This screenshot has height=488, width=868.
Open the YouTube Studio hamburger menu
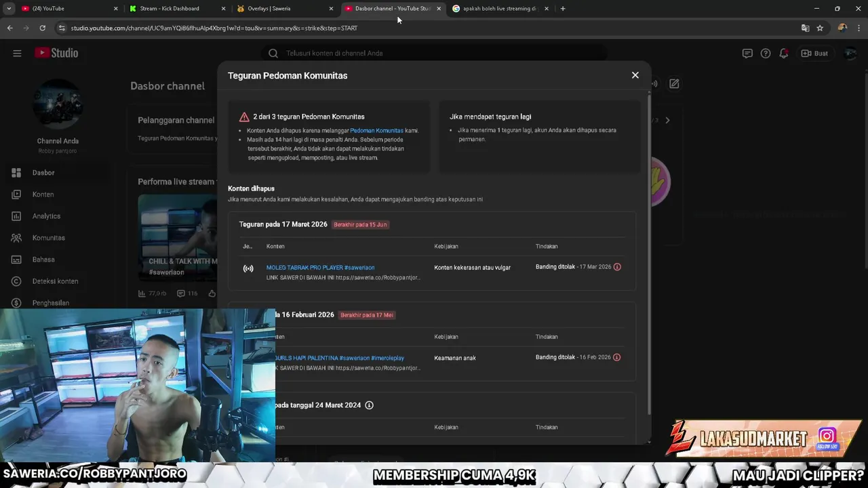[17, 54]
